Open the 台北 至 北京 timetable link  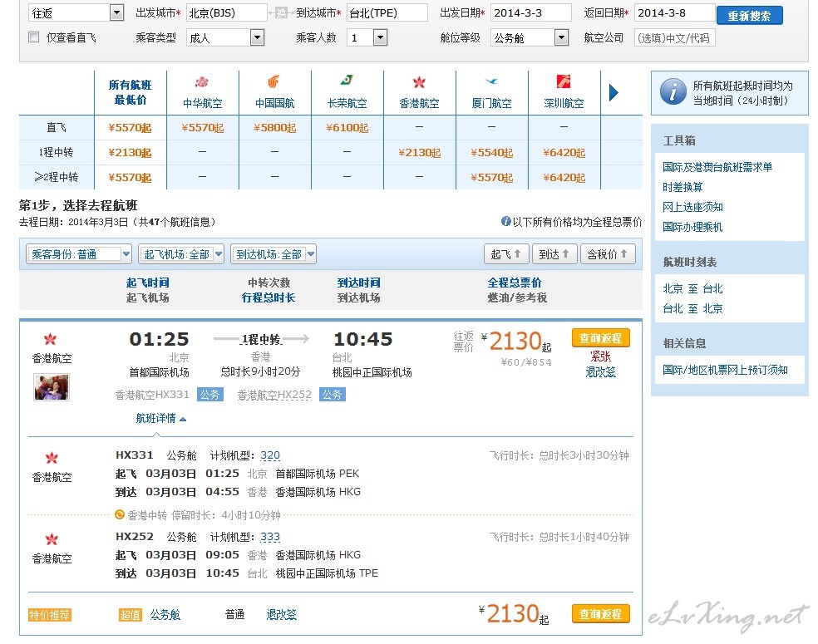692,308
